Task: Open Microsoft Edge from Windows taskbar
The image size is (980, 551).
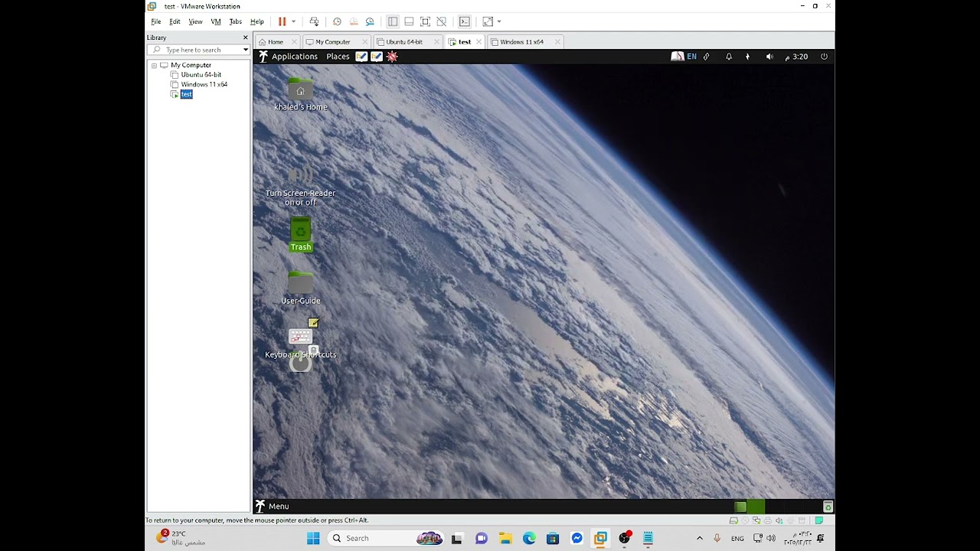Action: point(529,538)
